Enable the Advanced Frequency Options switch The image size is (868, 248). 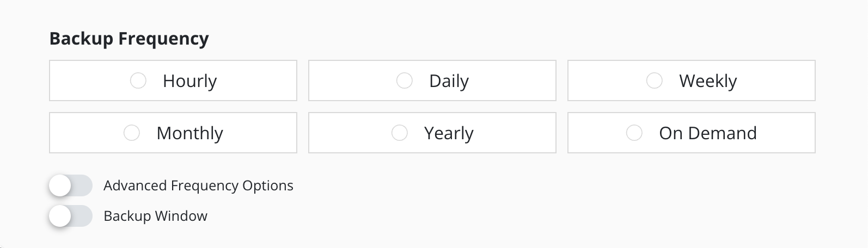[x=70, y=186]
